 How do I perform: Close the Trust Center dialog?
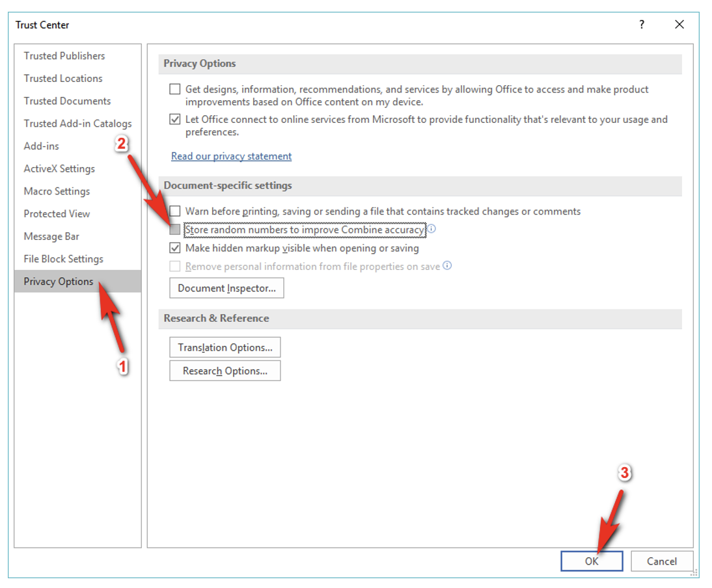pyautogui.click(x=679, y=25)
